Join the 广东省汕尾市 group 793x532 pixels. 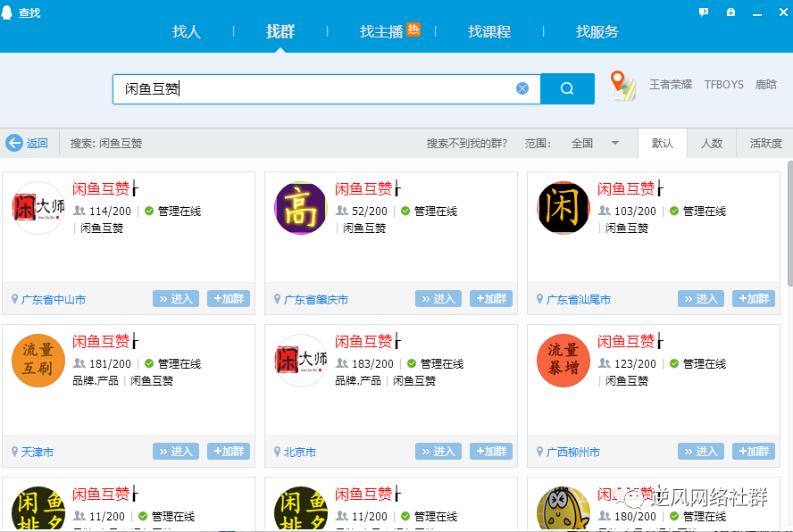[754, 298]
